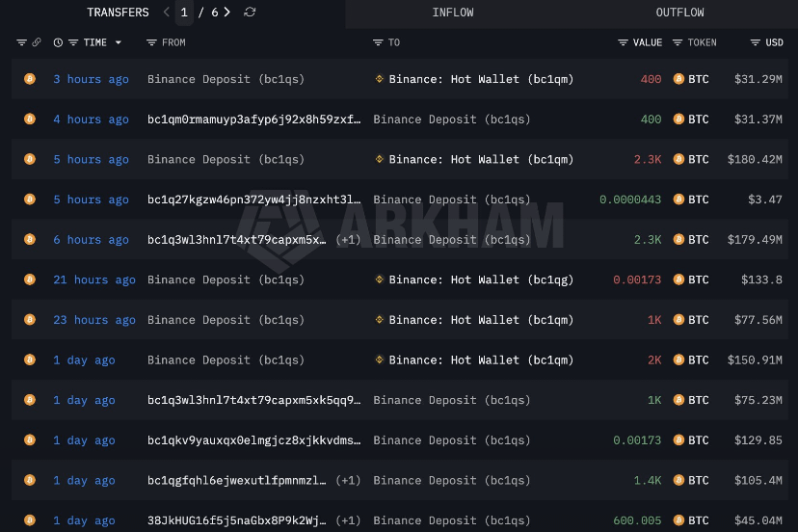The width and height of the screenshot is (798, 532).
Task: Expand TIME sort dropdown arrow
Action: pyautogui.click(x=119, y=42)
